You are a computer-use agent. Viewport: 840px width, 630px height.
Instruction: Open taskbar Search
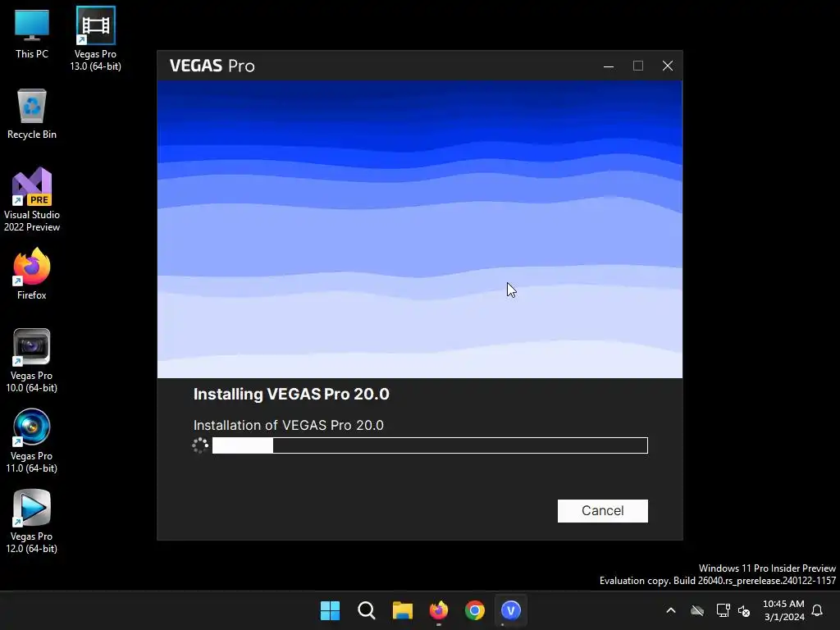pyautogui.click(x=367, y=610)
